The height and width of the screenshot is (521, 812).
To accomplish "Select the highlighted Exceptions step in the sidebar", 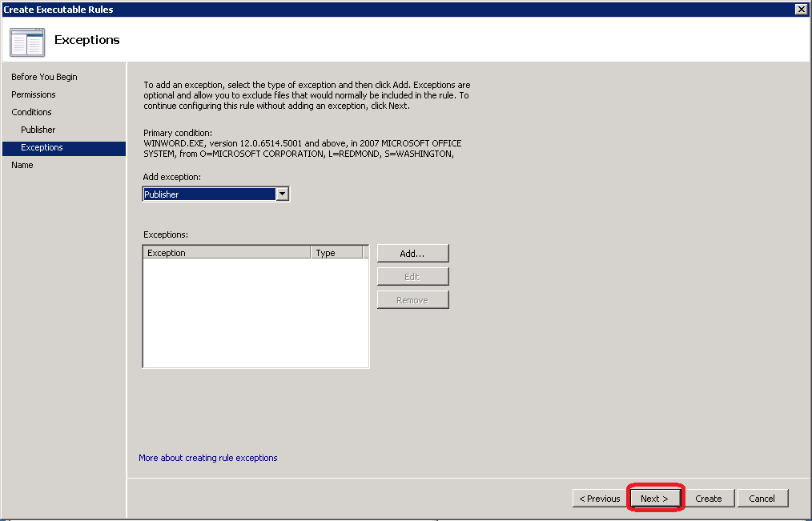I will click(x=42, y=147).
